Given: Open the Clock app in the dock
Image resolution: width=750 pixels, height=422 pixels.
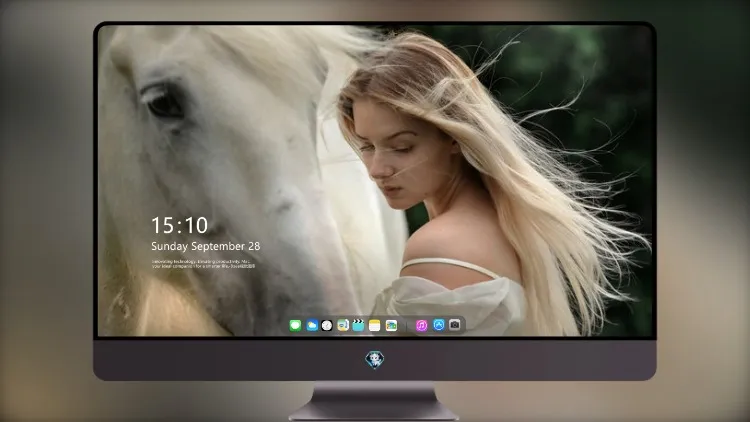Looking at the screenshot, I should pyautogui.click(x=327, y=326).
